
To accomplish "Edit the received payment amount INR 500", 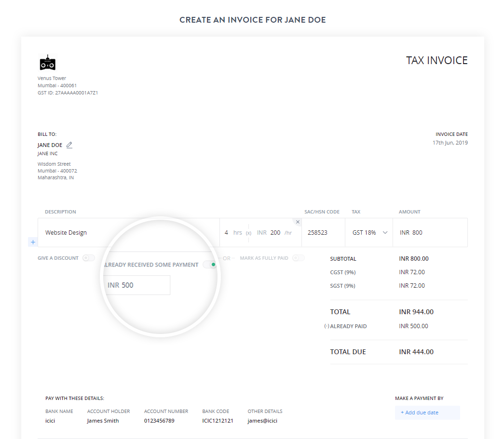I will 138,285.
